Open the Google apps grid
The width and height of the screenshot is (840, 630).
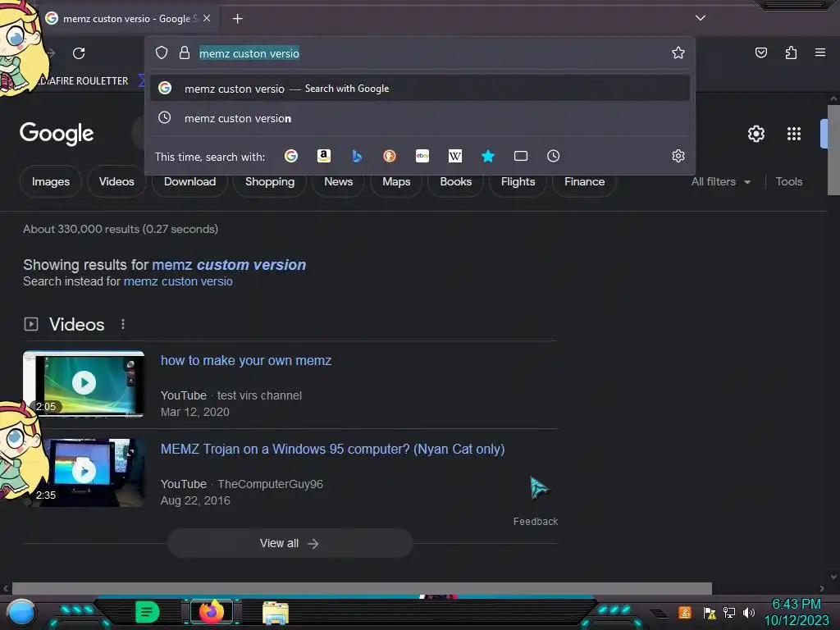794,134
